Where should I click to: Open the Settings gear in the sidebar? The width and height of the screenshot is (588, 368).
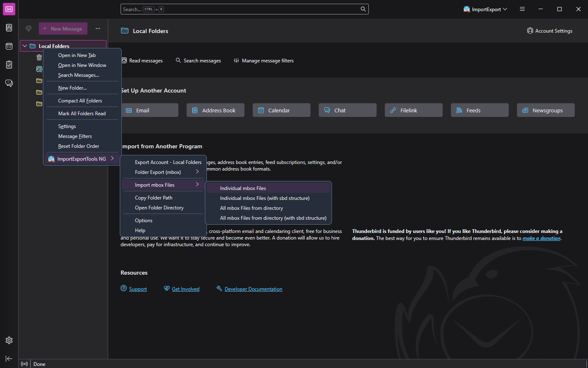click(x=9, y=340)
